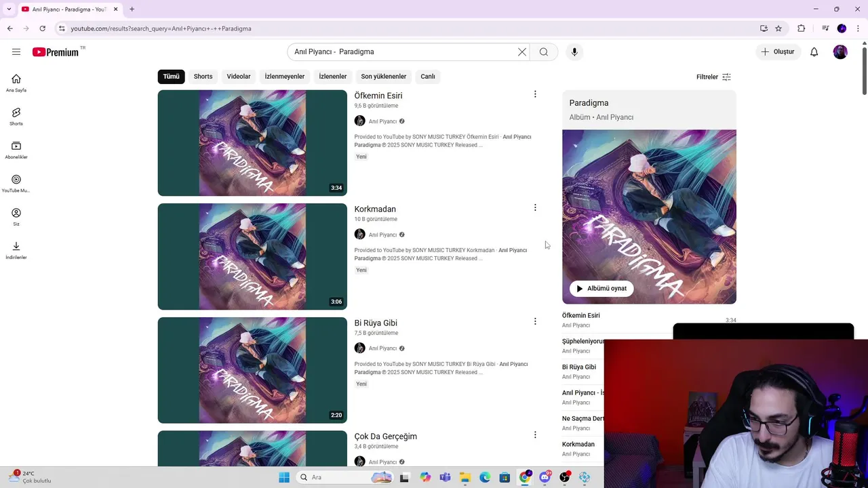Click the browser address bar URL
This screenshot has width=868, height=488.
coord(161,28)
